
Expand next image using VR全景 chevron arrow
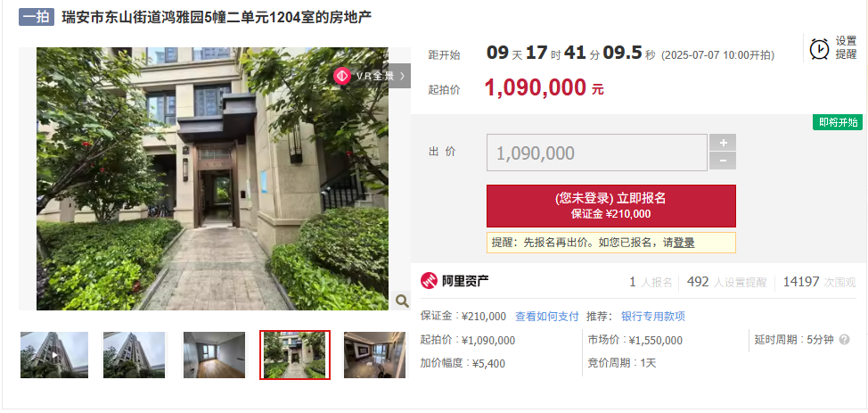402,76
